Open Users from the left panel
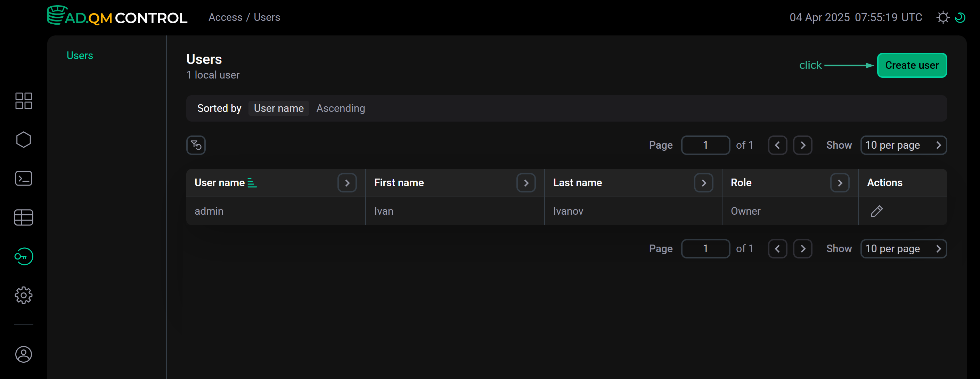This screenshot has width=980, height=379. coord(80,55)
